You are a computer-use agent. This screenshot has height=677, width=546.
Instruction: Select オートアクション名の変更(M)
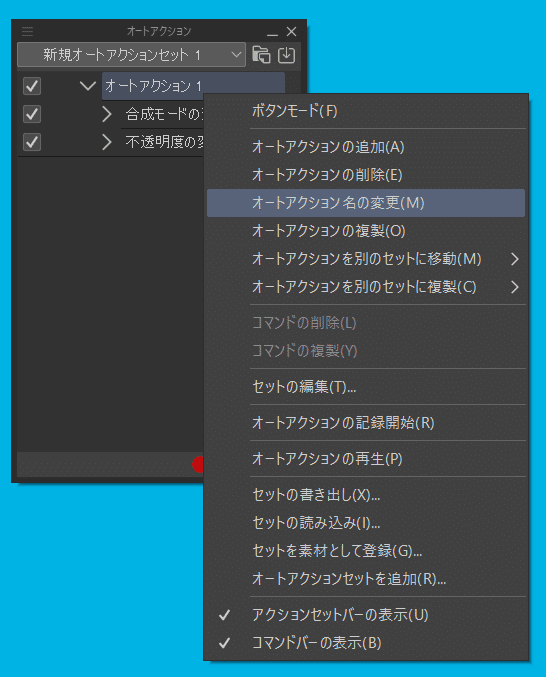point(366,203)
